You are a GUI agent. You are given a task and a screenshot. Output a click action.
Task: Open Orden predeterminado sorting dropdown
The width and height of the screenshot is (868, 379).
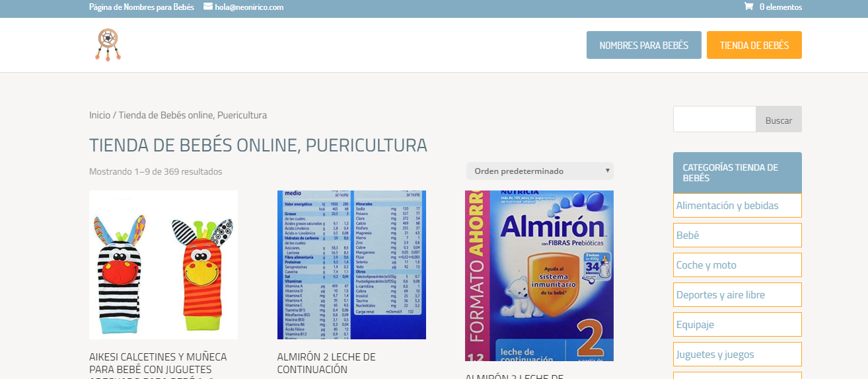[540, 171]
